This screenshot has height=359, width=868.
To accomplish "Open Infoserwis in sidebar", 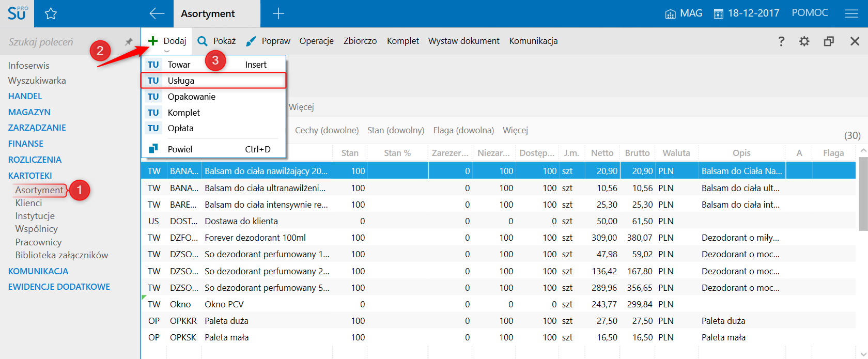I will (x=28, y=66).
